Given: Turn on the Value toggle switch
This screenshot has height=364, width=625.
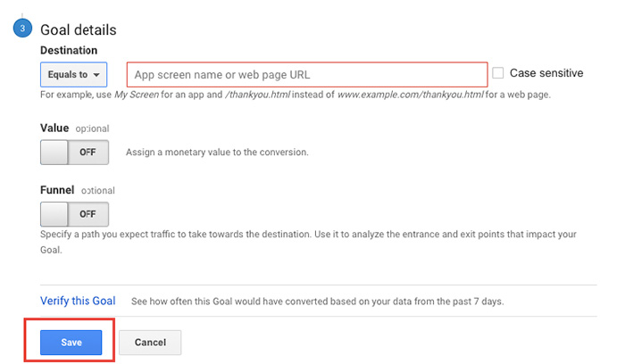Looking at the screenshot, I should pyautogui.click(x=74, y=153).
